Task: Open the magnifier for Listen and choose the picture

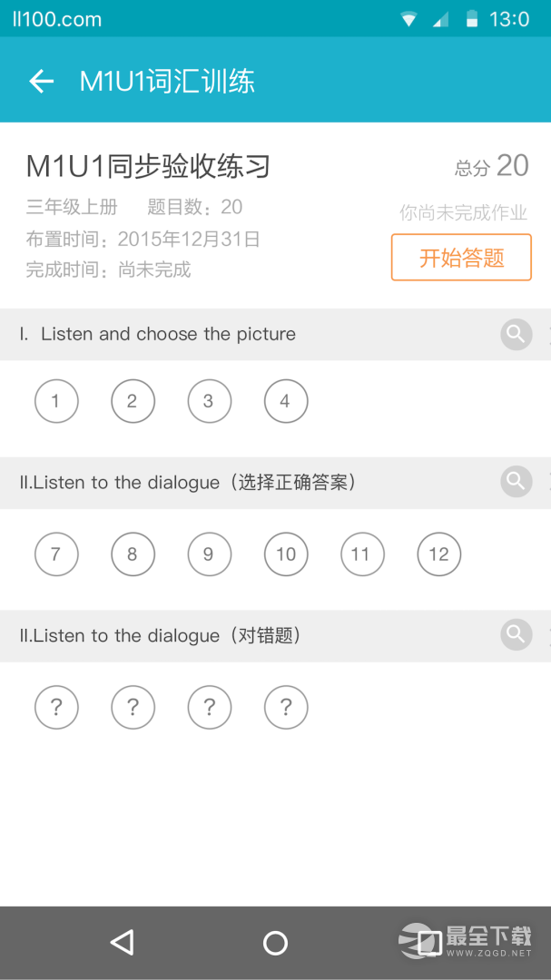Action: [x=516, y=334]
